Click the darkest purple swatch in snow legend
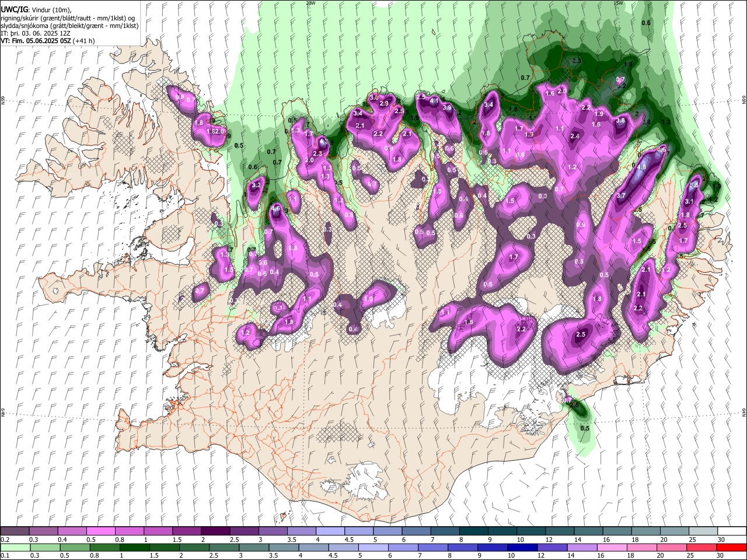 coord(215,531)
